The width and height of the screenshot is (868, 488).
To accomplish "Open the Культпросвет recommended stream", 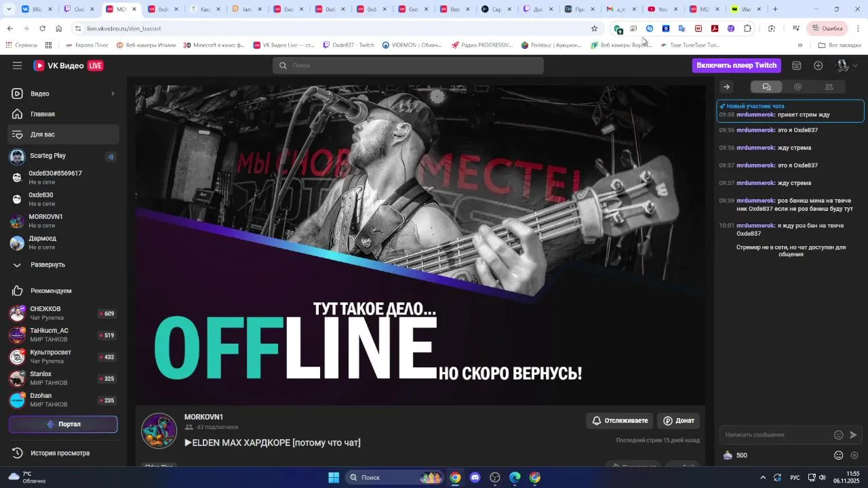I will tap(64, 357).
